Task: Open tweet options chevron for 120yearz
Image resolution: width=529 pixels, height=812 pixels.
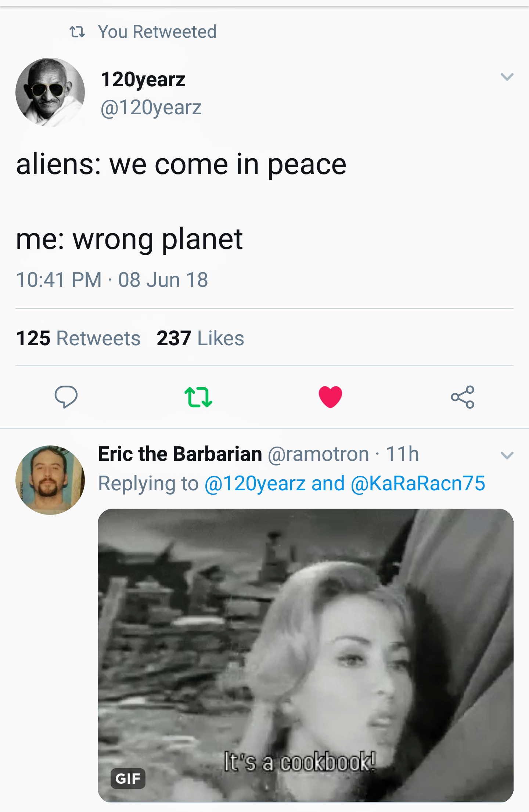Action: [507, 77]
